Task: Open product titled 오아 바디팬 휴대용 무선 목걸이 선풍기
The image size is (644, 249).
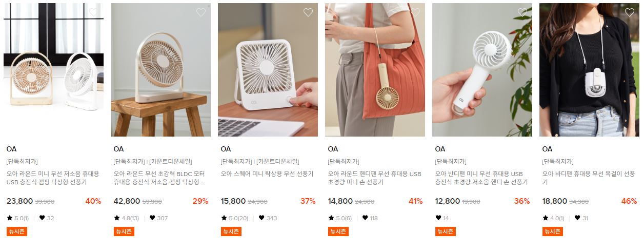Action: pos(589,178)
